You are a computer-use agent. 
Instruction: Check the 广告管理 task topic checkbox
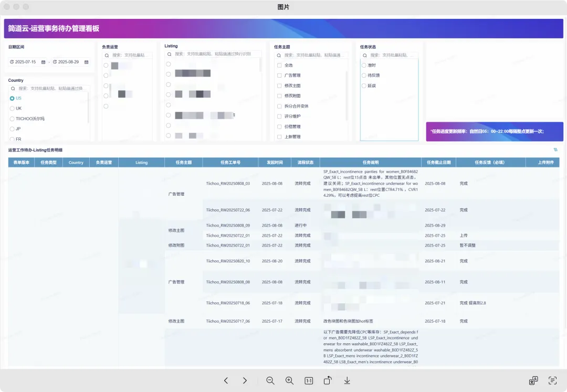point(280,76)
